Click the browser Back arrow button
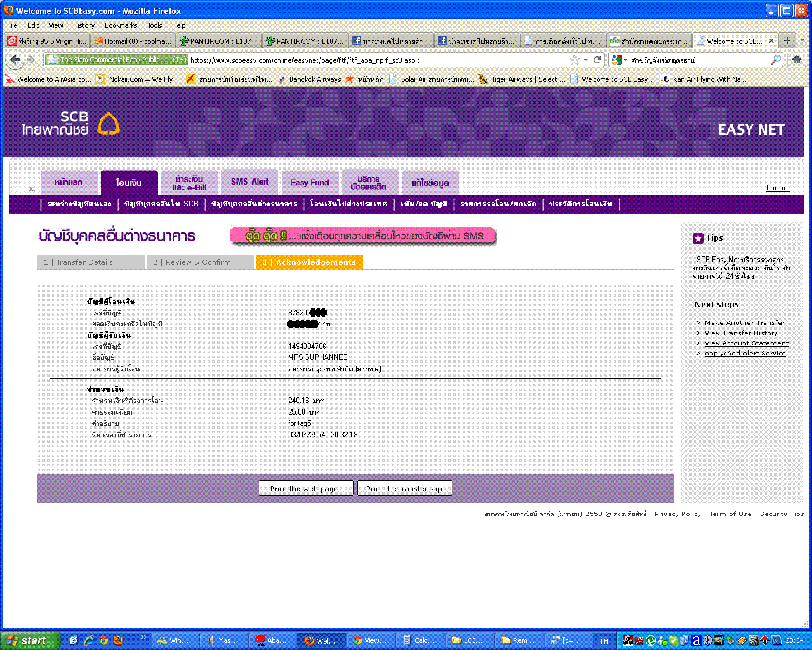This screenshot has height=650, width=812. 15,60
